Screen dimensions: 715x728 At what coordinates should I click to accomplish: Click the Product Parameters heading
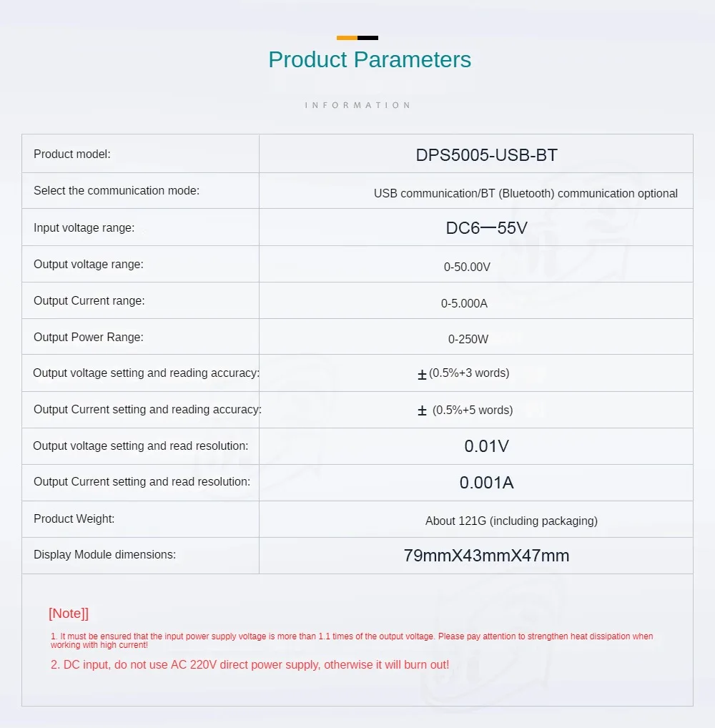click(x=370, y=59)
